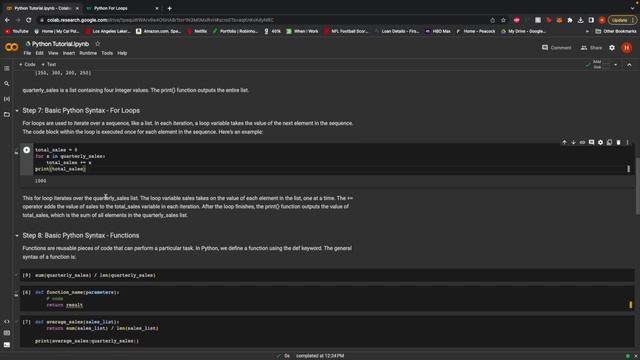Image resolution: width=640 pixels, height=360 pixels.
Task: Click the completed at 12:24 PM status
Action: click(320, 356)
